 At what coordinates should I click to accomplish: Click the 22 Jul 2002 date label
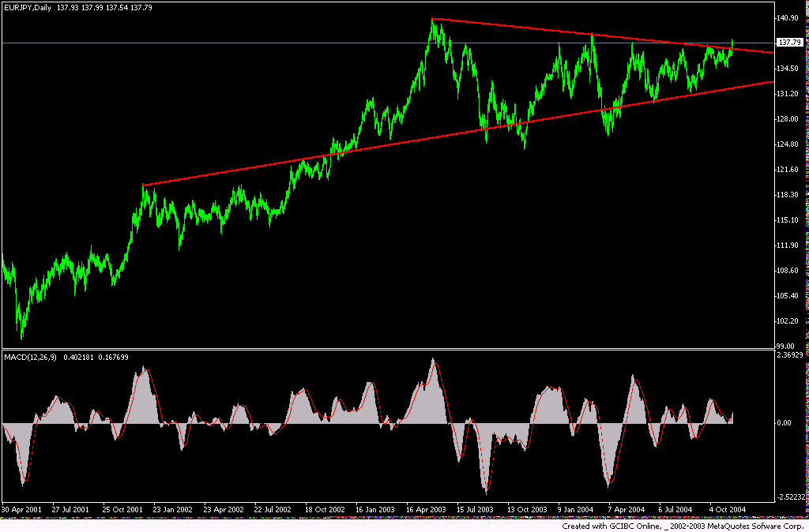click(274, 509)
